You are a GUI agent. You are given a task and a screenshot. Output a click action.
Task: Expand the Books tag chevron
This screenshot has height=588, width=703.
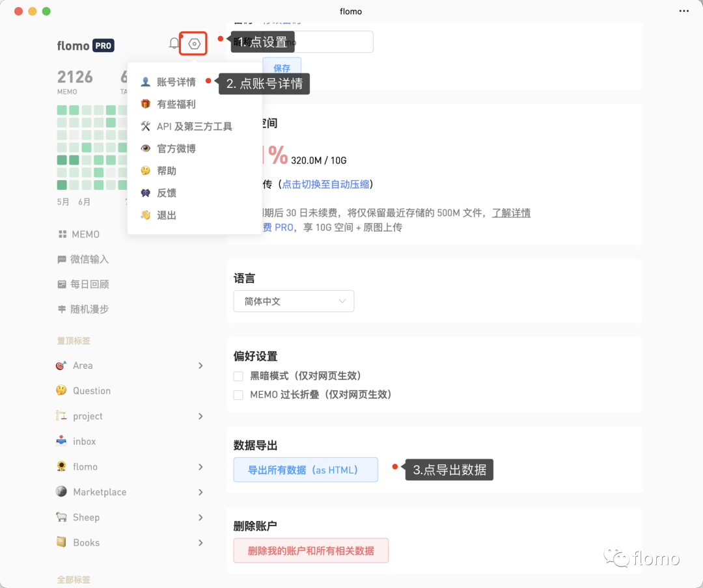click(200, 542)
